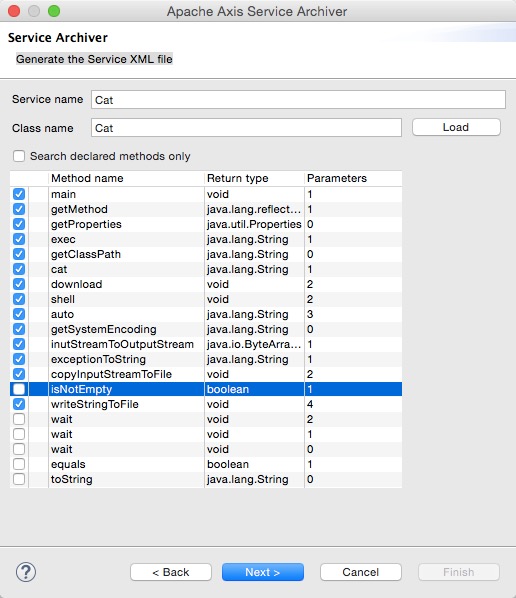Image resolution: width=516 pixels, height=598 pixels.
Task: Uncheck the getMethod checkbox
Action: tap(19, 209)
